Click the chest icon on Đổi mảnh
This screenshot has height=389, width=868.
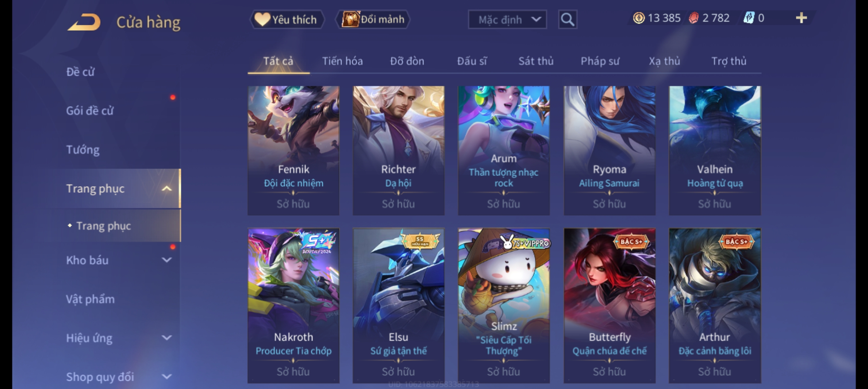click(350, 19)
